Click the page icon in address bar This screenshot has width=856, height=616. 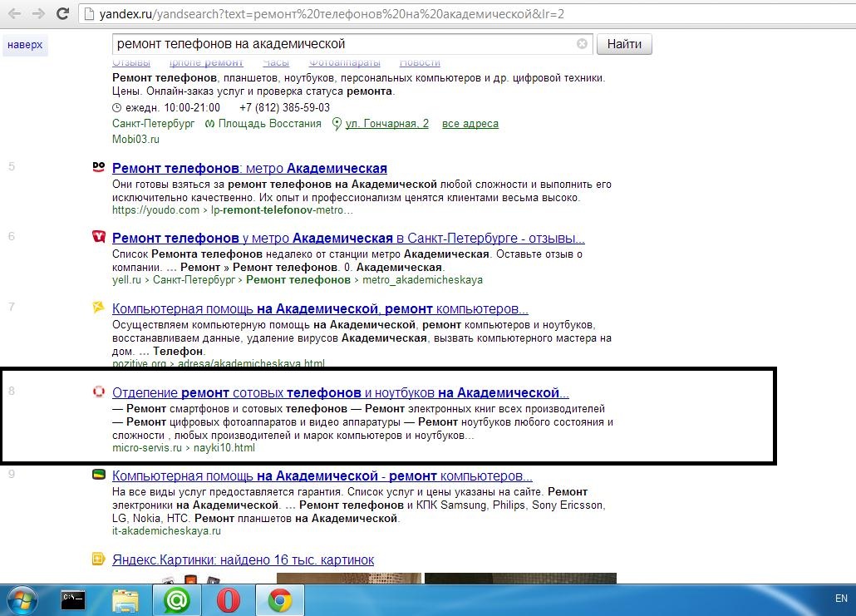[89, 13]
